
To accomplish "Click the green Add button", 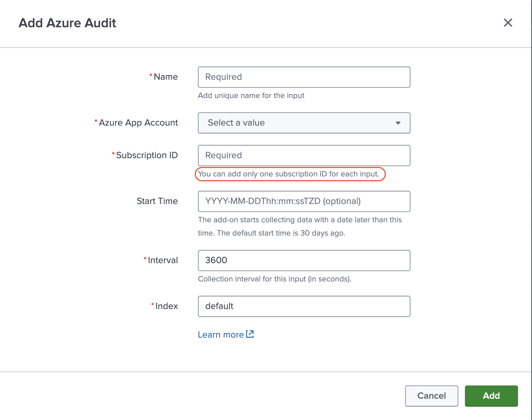I will 491,396.
